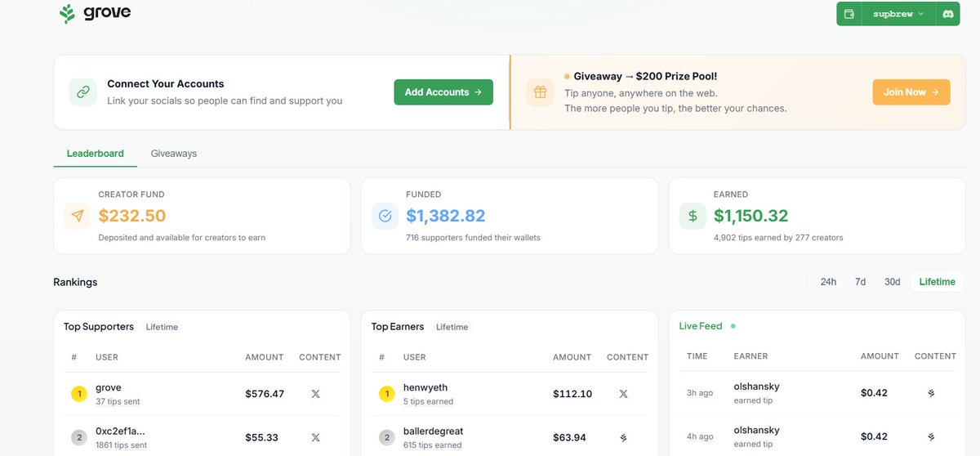Click the X content icon for henwyeth

click(623, 394)
